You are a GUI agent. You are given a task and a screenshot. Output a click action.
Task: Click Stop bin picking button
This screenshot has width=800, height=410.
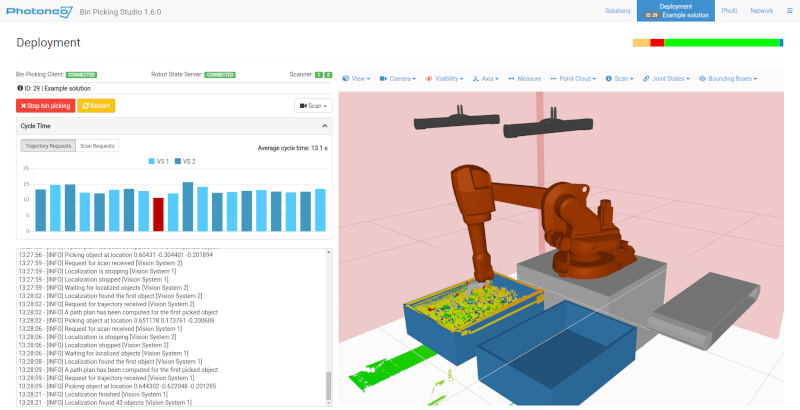(45, 106)
